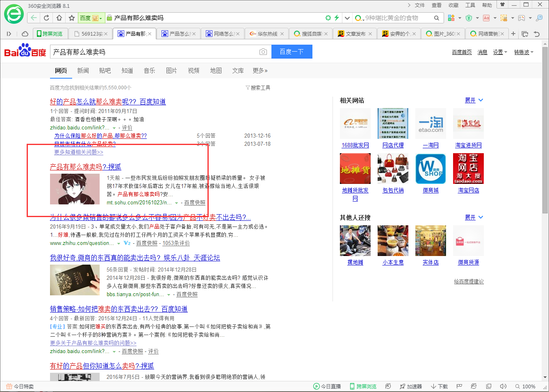This screenshot has height=392, width=549.
Task: Open 搜索工具 search tools filter
Action: pyautogui.click(x=258, y=88)
